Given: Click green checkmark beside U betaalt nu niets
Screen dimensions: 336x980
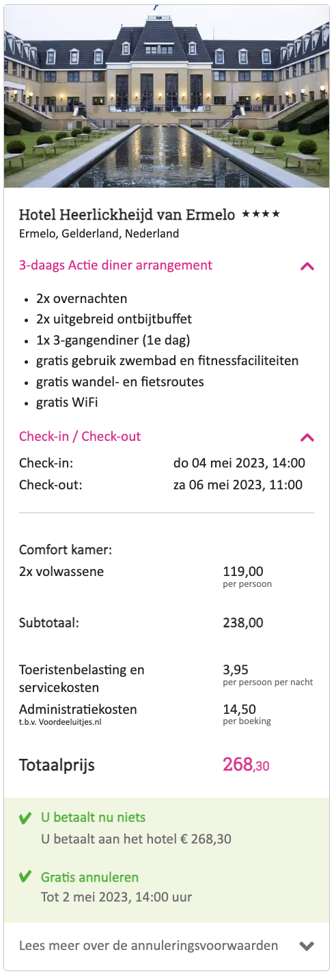Looking at the screenshot, I should click(25, 817).
